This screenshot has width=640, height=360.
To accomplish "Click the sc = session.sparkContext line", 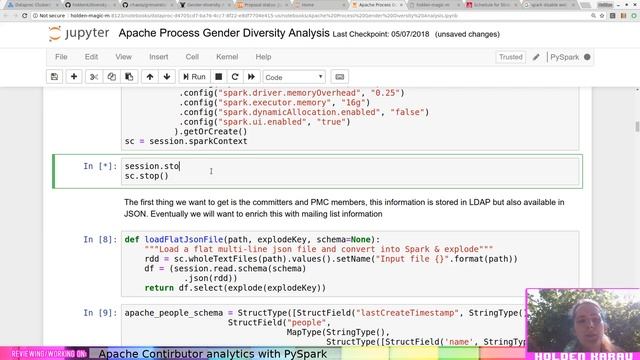I will pyautogui.click(x=186, y=141).
